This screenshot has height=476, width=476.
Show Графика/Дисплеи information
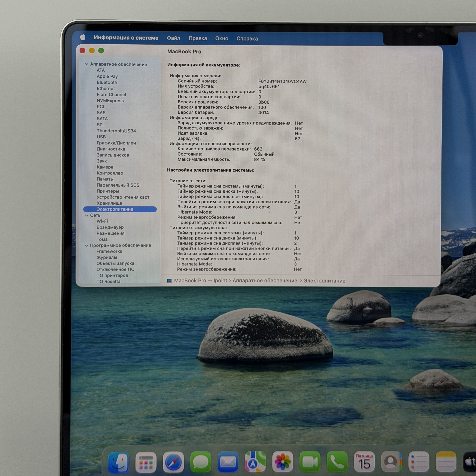116,143
